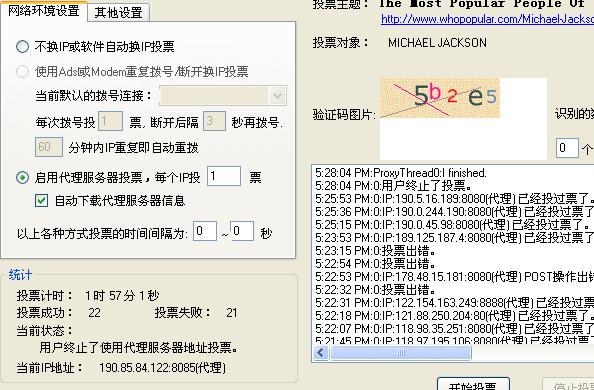The width and height of the screenshot is (594, 390).
Task: Open the default dial-up connection combo box
Action: pyautogui.click(x=223, y=96)
